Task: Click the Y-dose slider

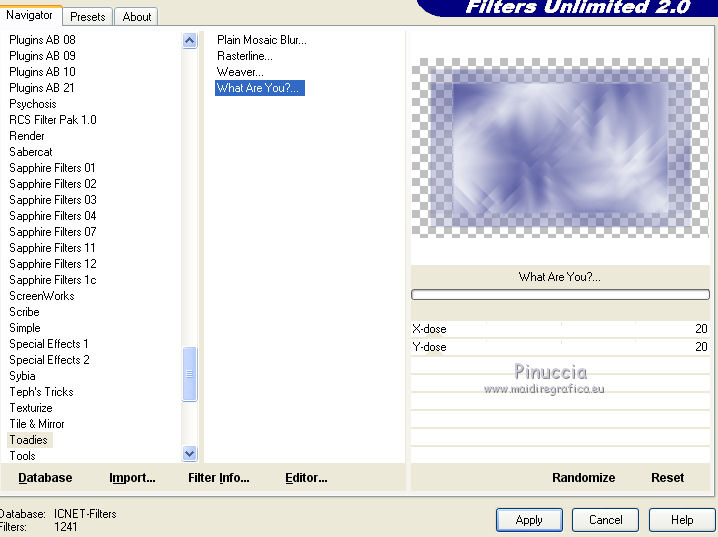Action: [x=560, y=347]
